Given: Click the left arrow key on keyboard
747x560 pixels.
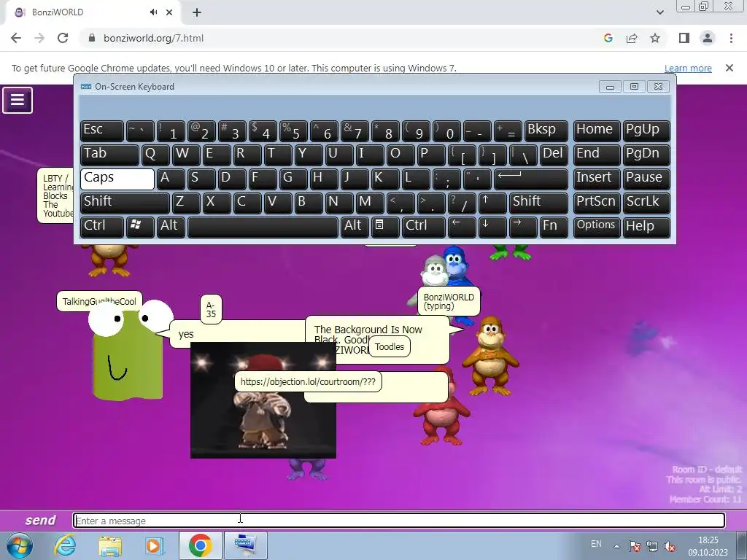Looking at the screenshot, I should (461, 227).
